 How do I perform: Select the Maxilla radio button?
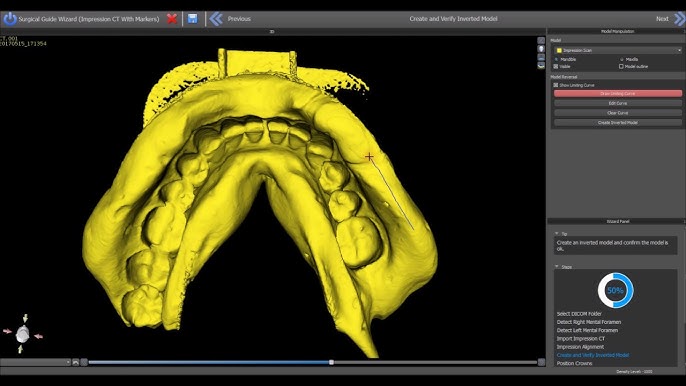tap(622, 59)
